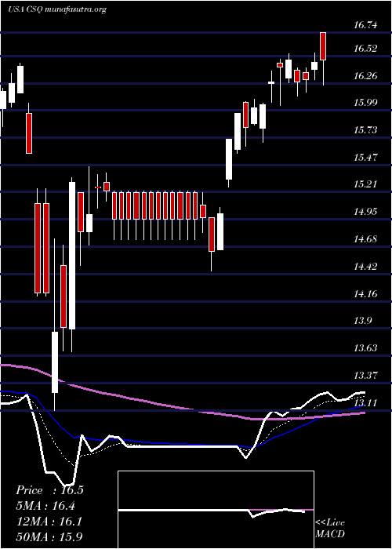Click the 13.9 price axis label

tap(363, 320)
